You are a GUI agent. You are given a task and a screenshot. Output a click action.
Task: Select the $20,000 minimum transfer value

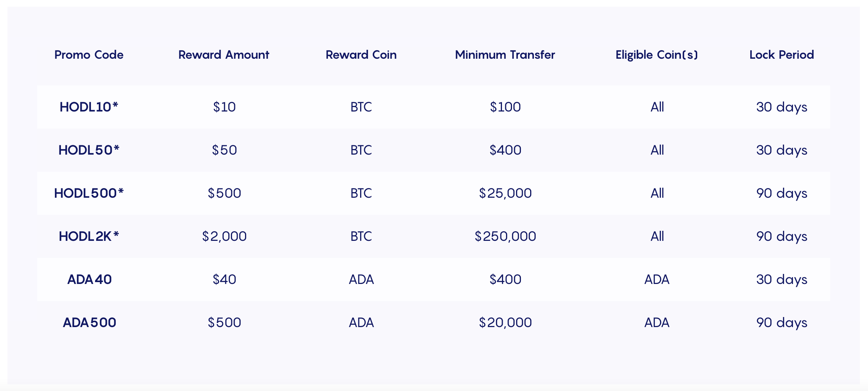click(x=505, y=323)
